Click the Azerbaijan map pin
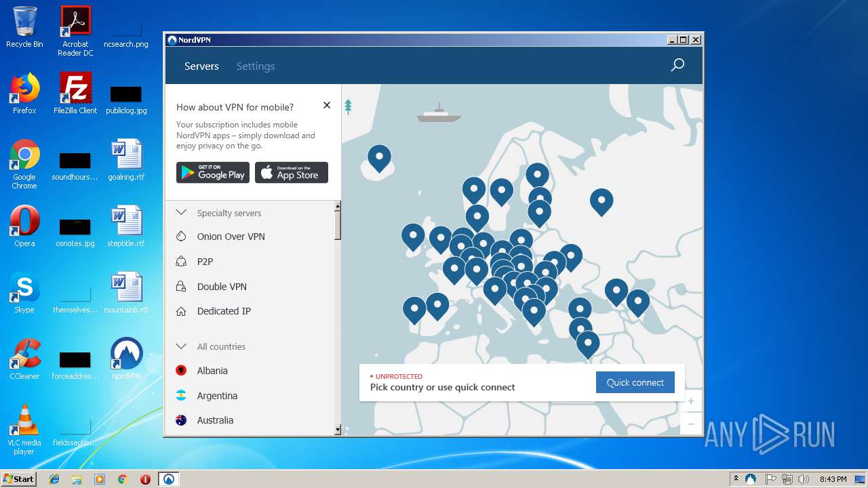This screenshot has height=488, width=868. 638,302
